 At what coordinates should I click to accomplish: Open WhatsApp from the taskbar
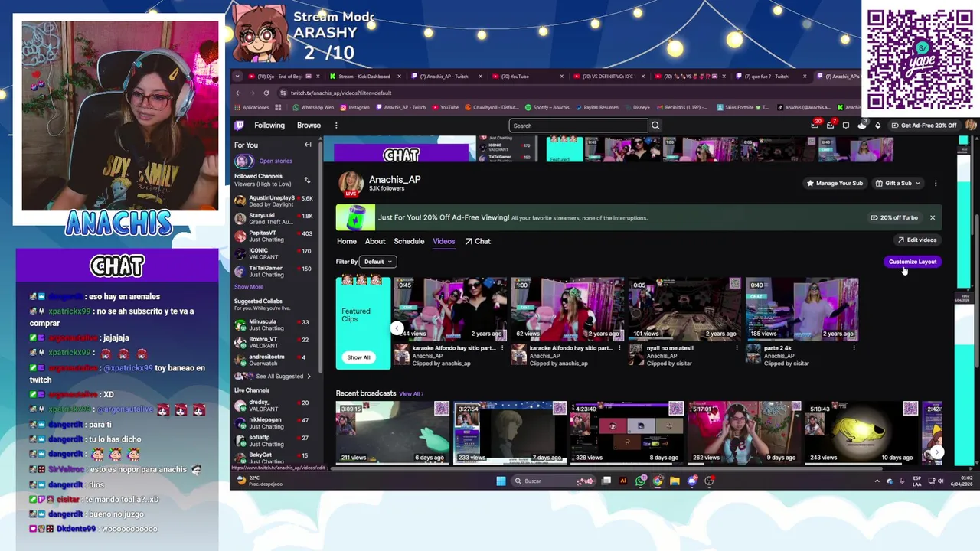tap(640, 481)
